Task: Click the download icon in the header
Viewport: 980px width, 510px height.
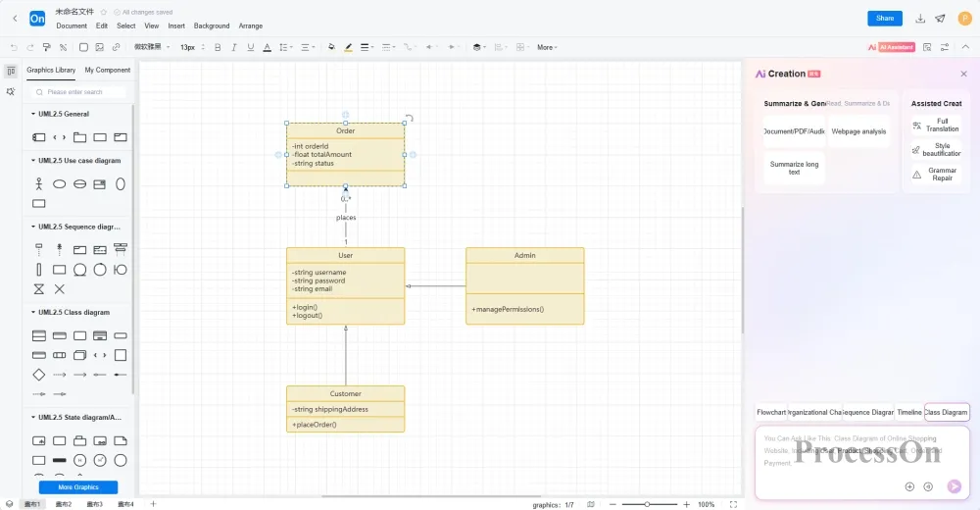Action: (920, 19)
